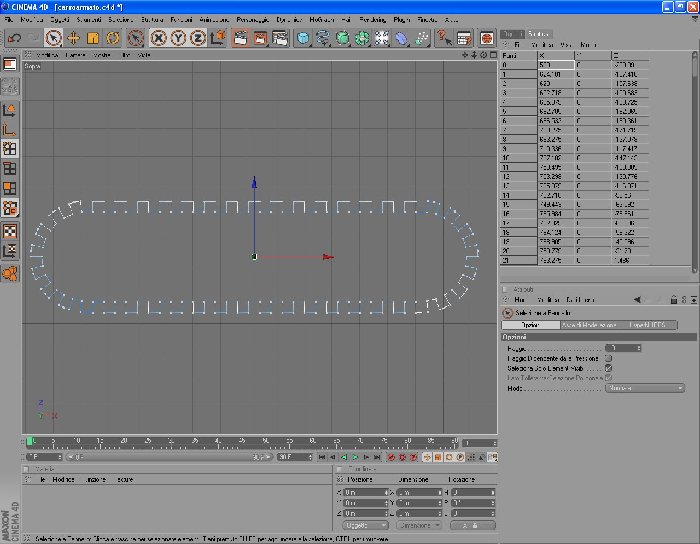Open the viewport Camere menu

tap(75, 55)
